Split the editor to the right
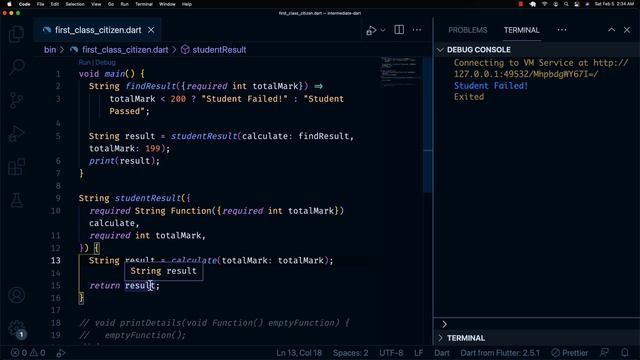 [399, 30]
